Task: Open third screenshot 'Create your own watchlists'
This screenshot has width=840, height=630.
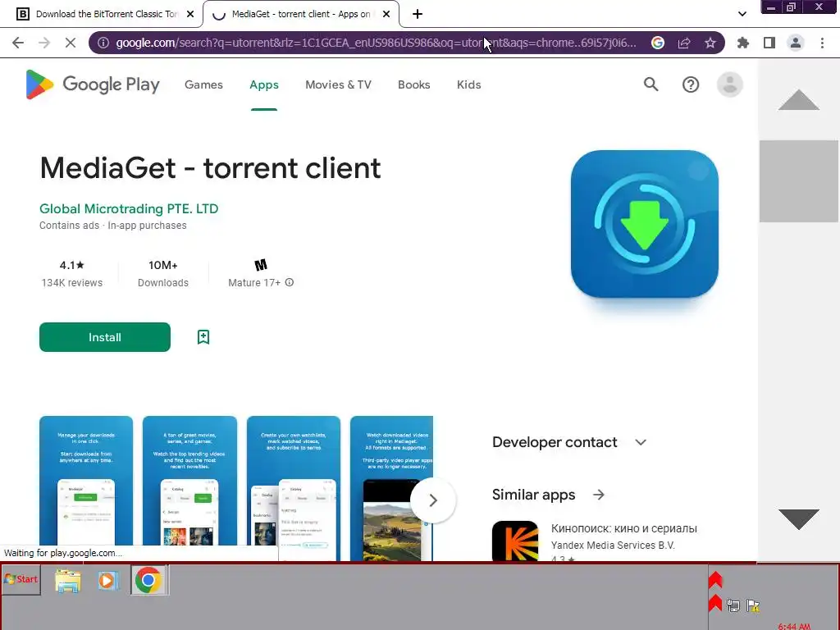Action: (293, 488)
